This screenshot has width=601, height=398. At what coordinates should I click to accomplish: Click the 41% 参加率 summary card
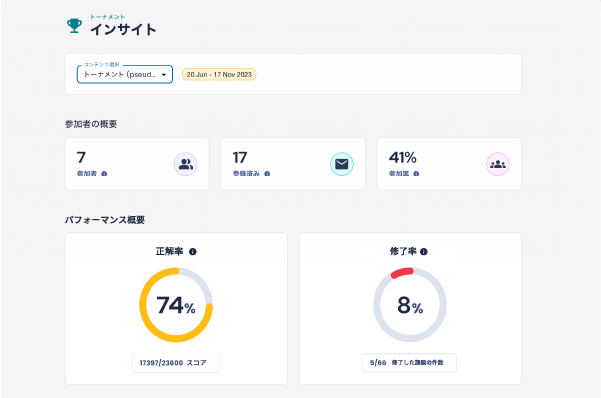pos(449,164)
